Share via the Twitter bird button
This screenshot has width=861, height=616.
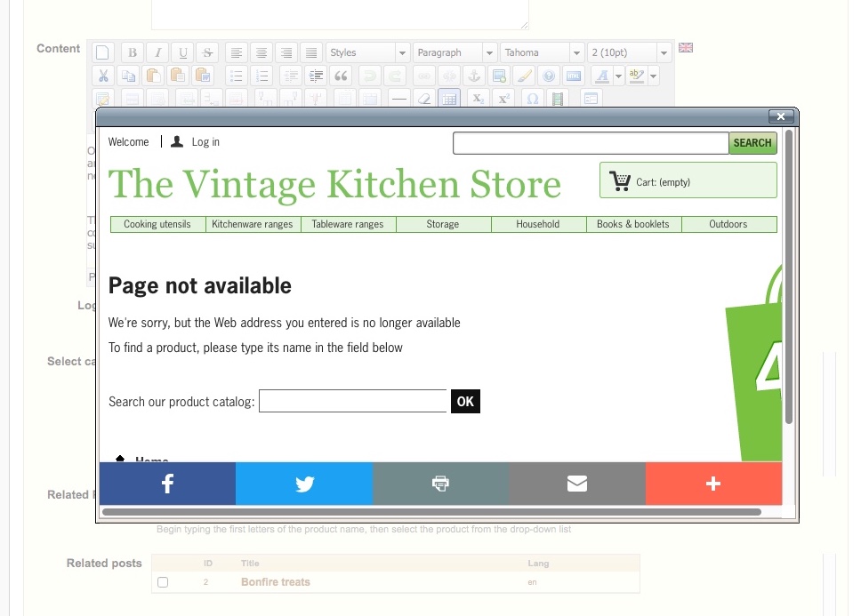(304, 484)
